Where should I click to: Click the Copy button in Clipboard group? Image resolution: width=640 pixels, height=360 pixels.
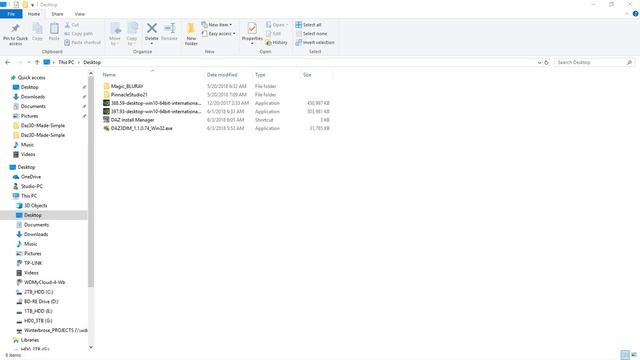38,32
